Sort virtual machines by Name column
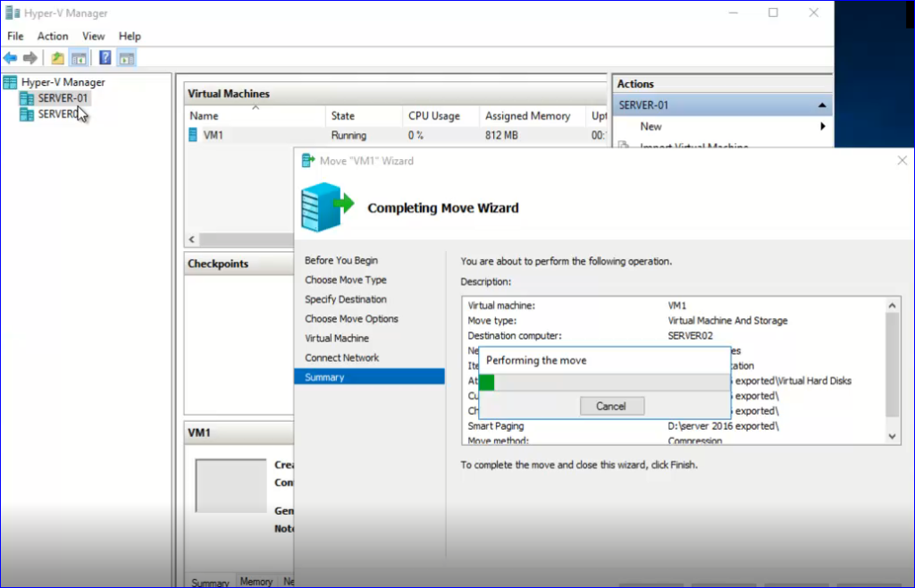Screen dimensions: 915x588 (x=255, y=115)
